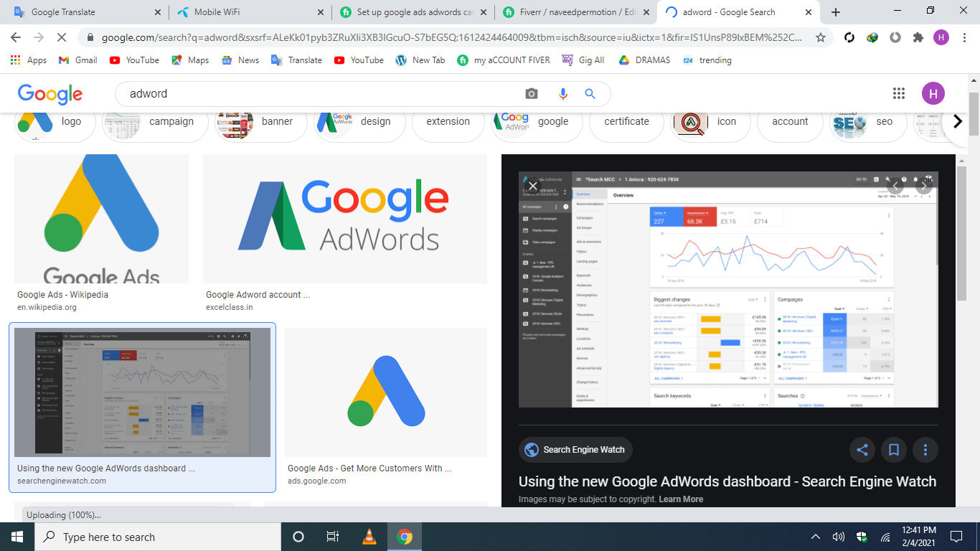Open the News bookmark
Screen dimensions: 980x551
click(240, 60)
